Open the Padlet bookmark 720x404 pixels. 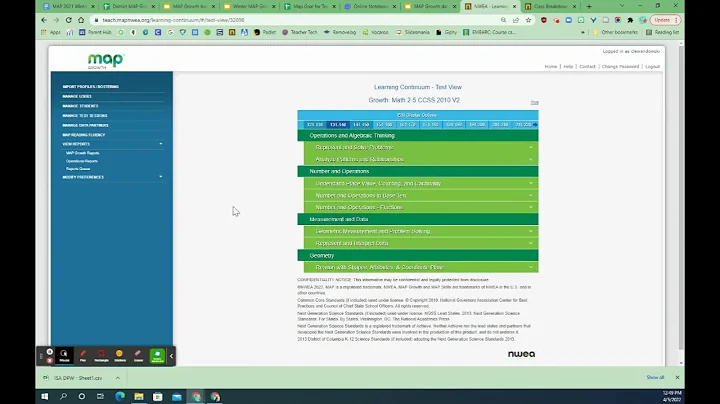(265, 32)
